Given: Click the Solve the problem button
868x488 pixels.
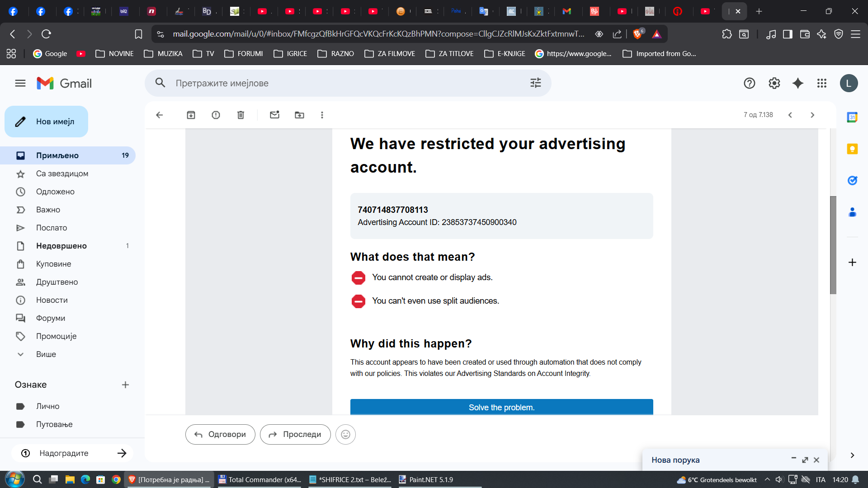Looking at the screenshot, I should [x=501, y=407].
